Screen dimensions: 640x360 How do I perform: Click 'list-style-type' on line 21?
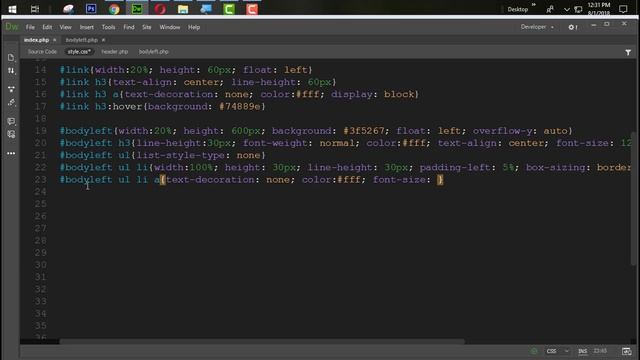pos(180,156)
